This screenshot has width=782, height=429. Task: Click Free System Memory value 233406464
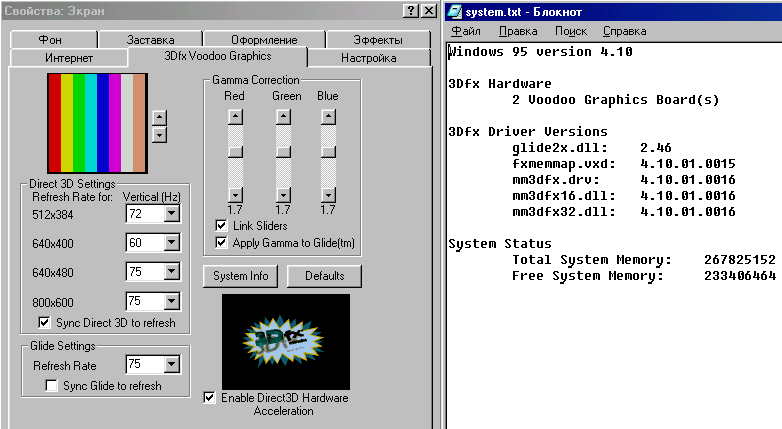(x=740, y=275)
